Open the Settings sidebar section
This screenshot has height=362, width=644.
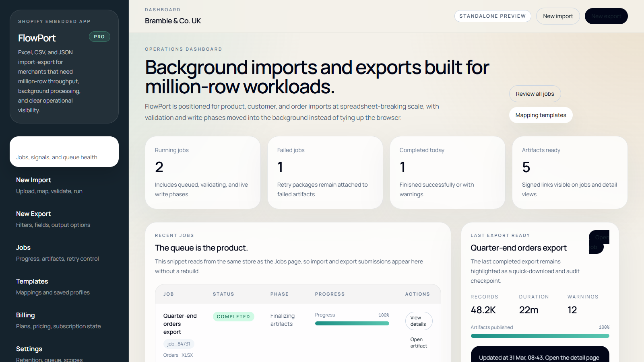point(64,353)
